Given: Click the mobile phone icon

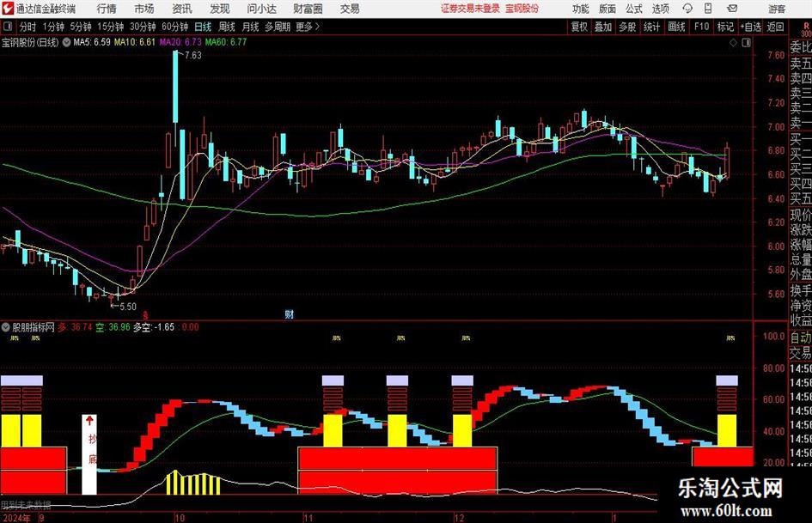Looking at the screenshot, I should tap(708, 9).
